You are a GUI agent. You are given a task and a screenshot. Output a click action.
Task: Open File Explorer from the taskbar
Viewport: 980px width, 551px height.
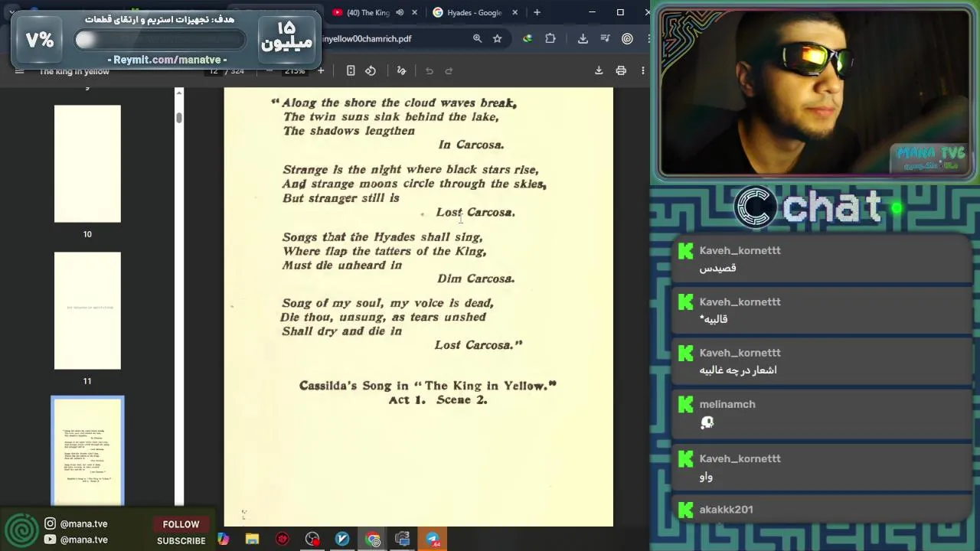(252, 540)
